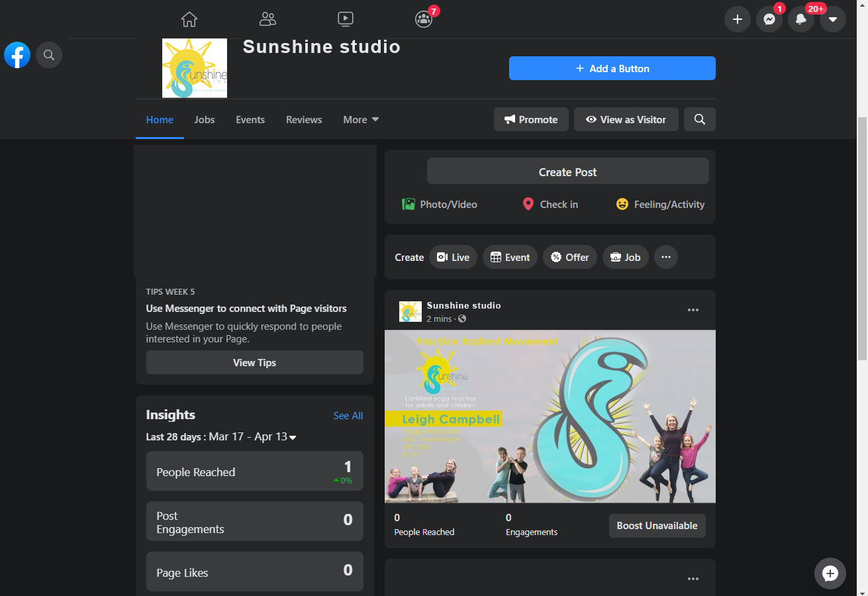Open the account menu arrow
This screenshot has height=596, width=868.
click(832, 19)
